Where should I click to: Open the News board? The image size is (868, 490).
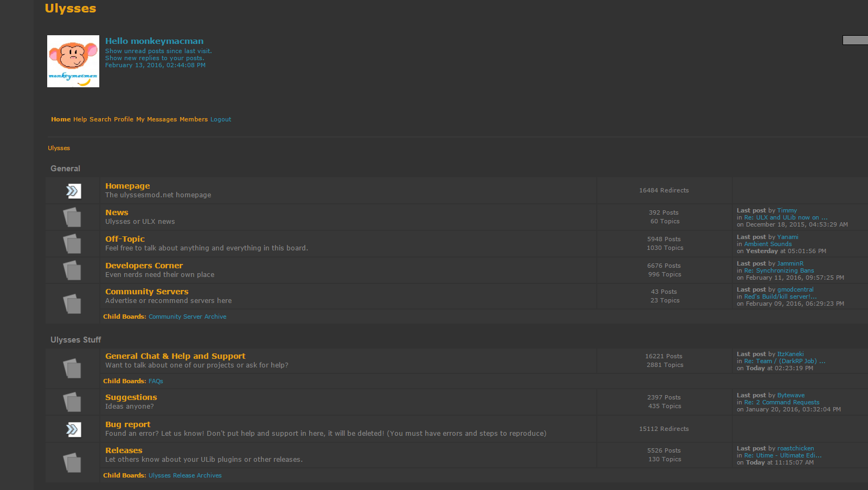tap(117, 212)
